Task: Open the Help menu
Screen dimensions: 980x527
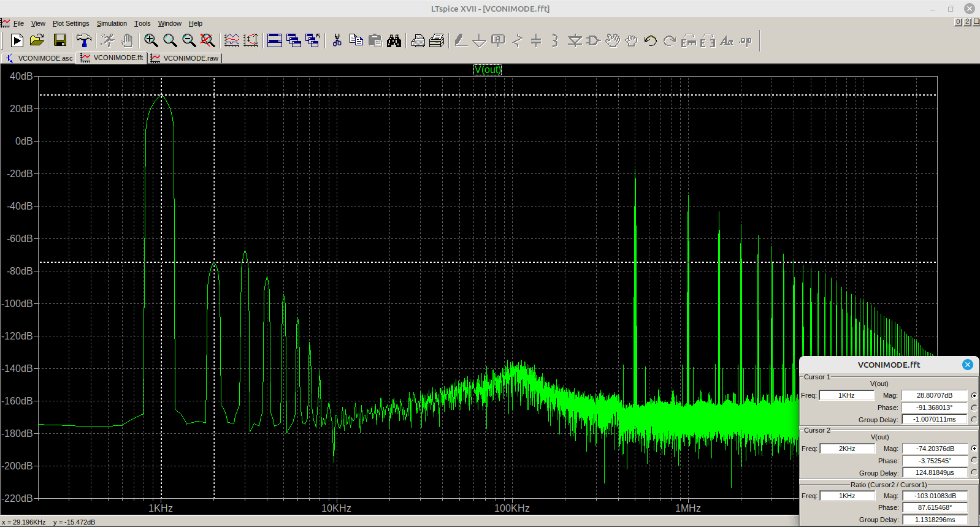Action: click(196, 23)
